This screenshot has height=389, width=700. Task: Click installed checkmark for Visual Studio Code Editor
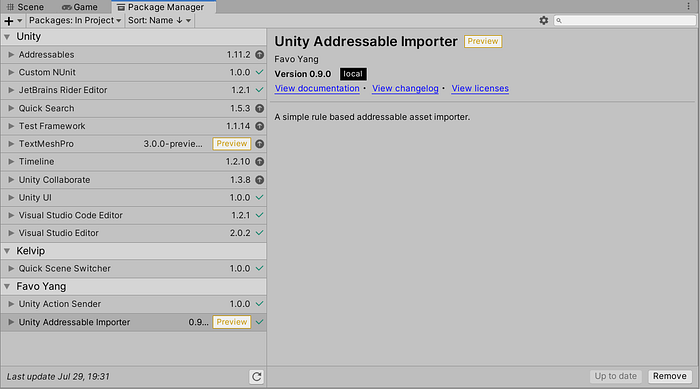click(259, 215)
